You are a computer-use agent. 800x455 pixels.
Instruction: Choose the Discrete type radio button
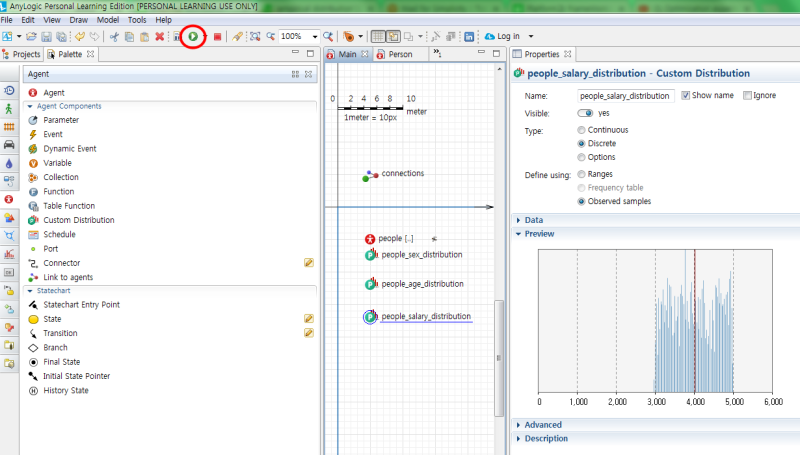pyautogui.click(x=581, y=144)
